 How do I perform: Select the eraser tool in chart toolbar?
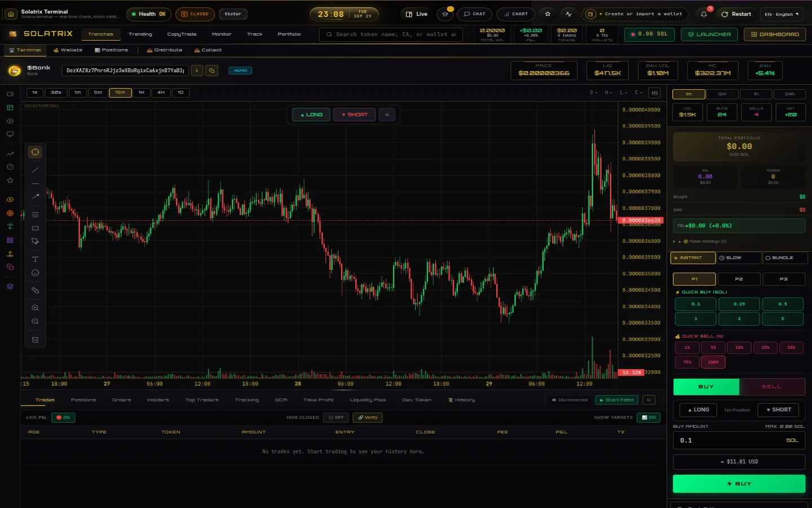35,290
